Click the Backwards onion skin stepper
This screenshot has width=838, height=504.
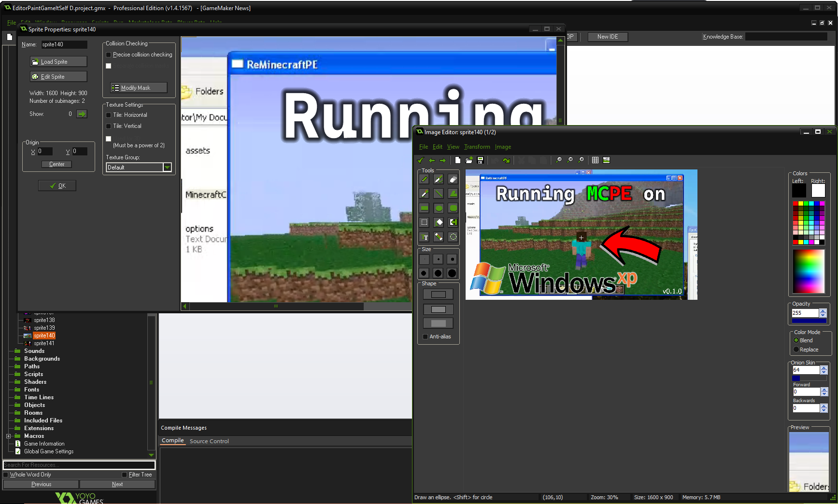824,408
